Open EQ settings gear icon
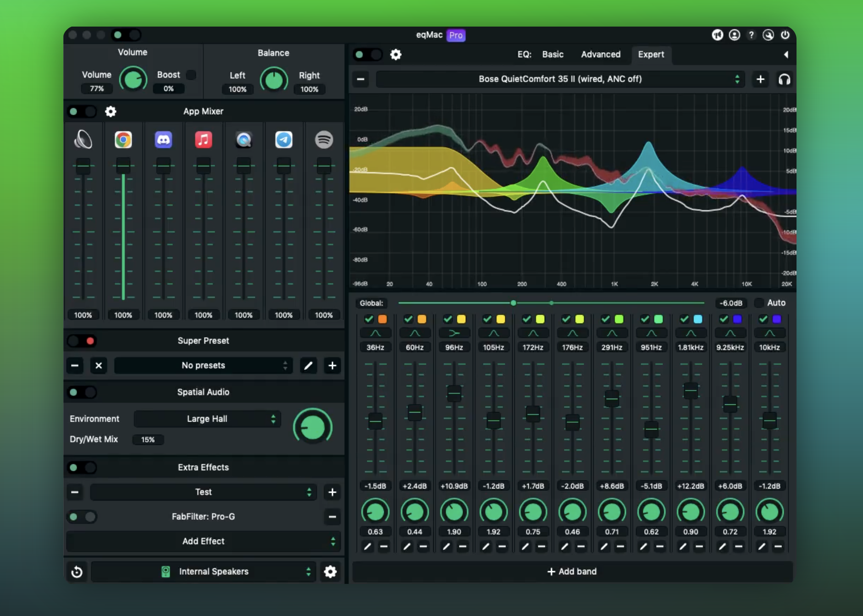The width and height of the screenshot is (863, 616). (x=396, y=55)
